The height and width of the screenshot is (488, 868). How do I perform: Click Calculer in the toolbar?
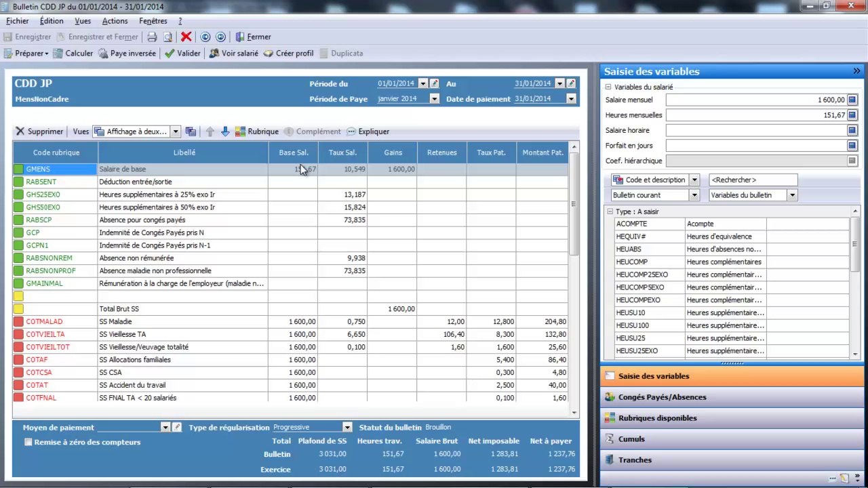(73, 54)
